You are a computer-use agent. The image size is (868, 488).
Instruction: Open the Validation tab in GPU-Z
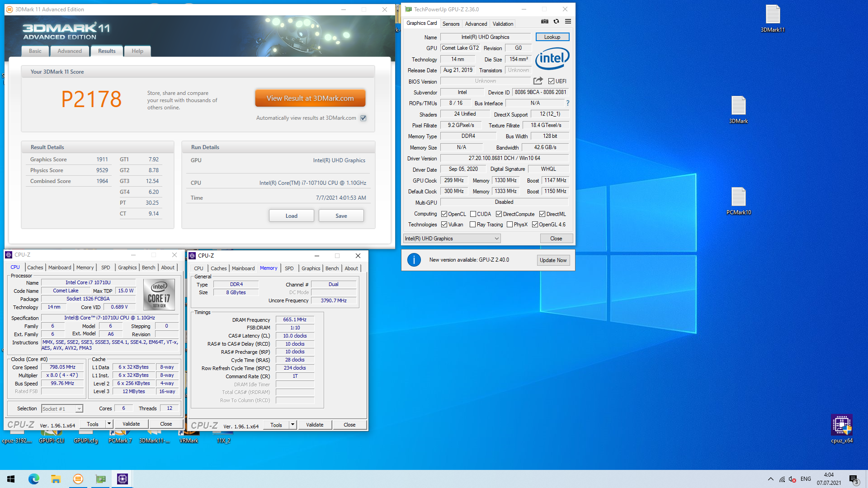[503, 24]
